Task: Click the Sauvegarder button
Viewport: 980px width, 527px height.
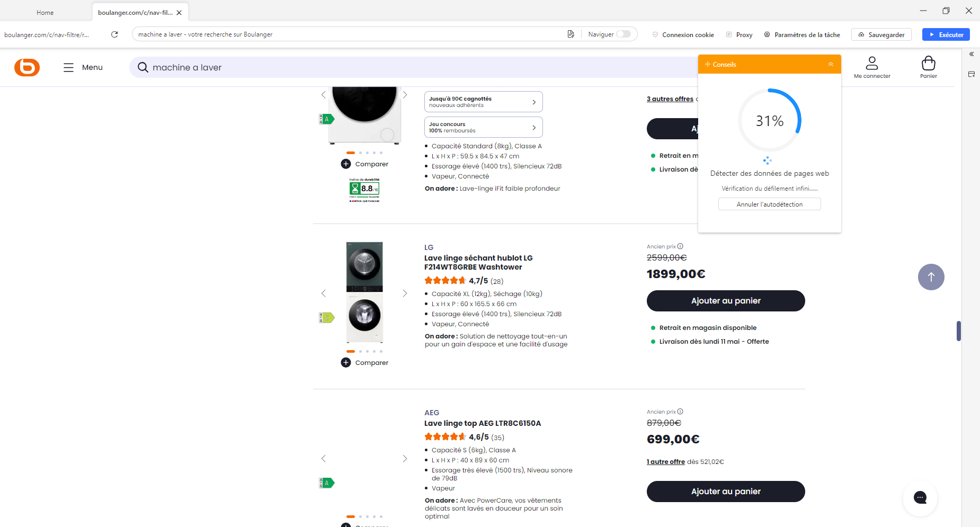Action: click(881, 34)
